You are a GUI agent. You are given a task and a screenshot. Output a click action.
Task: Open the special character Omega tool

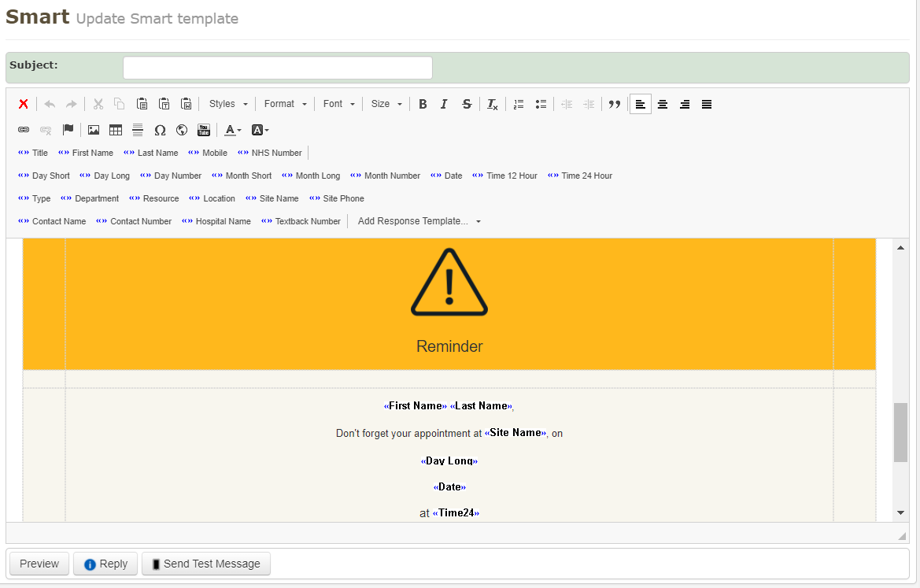click(x=160, y=130)
